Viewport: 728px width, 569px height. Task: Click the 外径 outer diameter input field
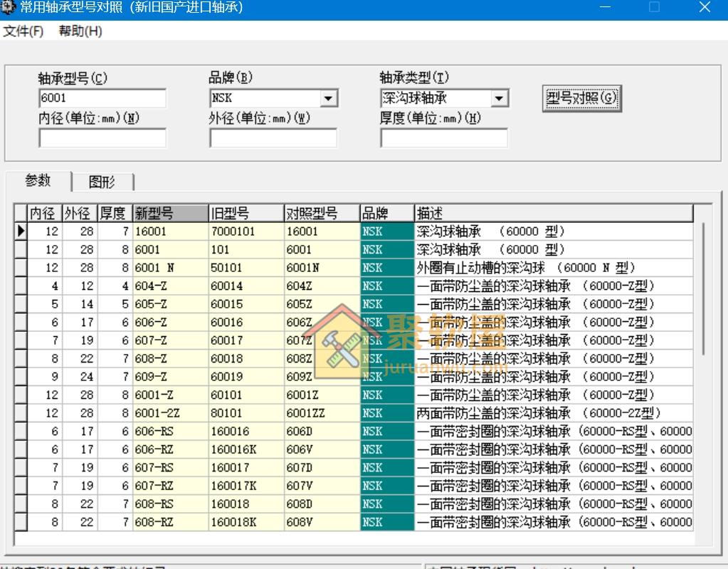[x=273, y=137]
